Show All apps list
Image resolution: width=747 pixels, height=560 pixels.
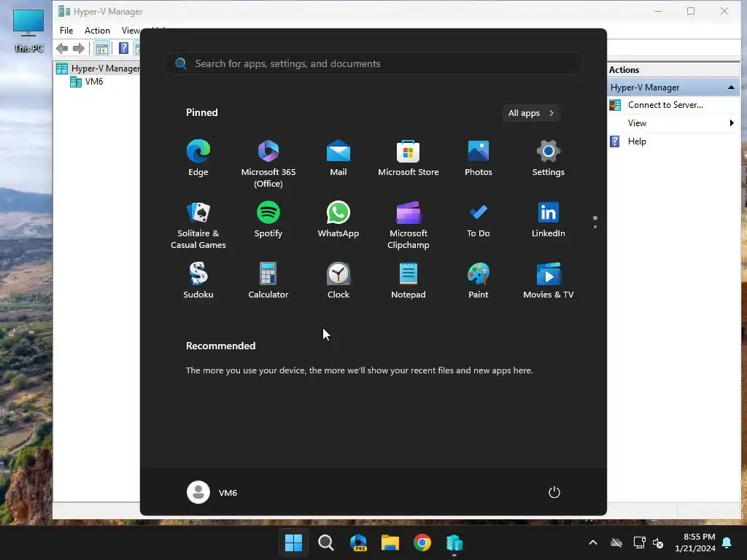pos(531,113)
